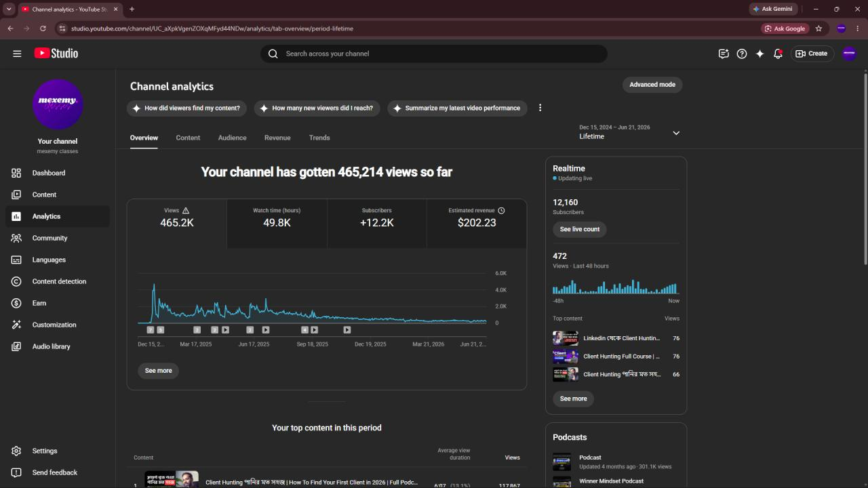Viewport: 868px width, 488px height.
Task: Switch to the Revenue tab
Action: coord(277,138)
